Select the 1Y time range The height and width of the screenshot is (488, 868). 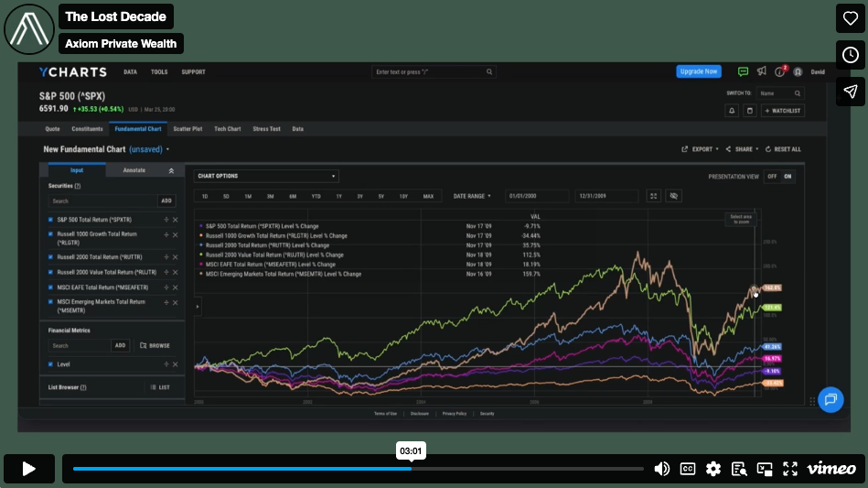338,196
